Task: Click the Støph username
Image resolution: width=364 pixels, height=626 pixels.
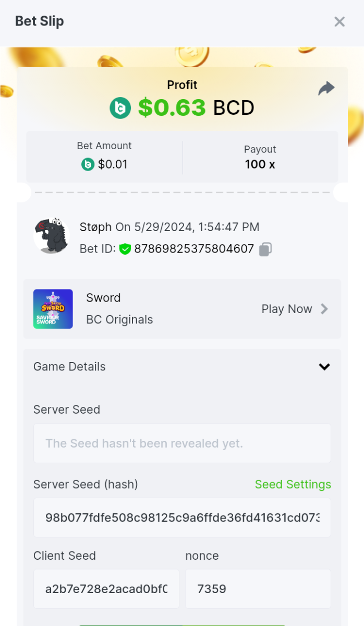Action: (95, 227)
